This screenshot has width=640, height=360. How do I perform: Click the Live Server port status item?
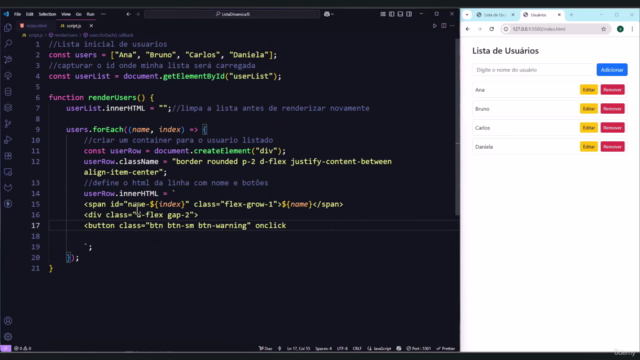[x=419, y=349]
